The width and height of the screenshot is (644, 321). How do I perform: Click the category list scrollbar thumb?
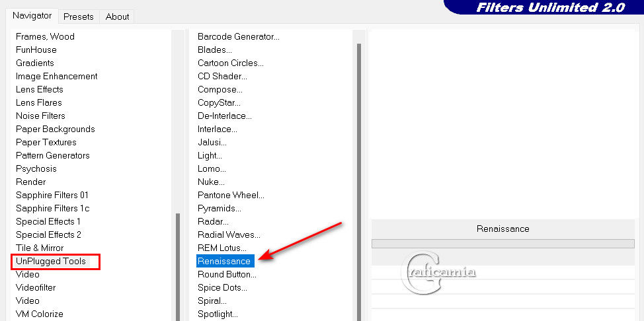178,267
